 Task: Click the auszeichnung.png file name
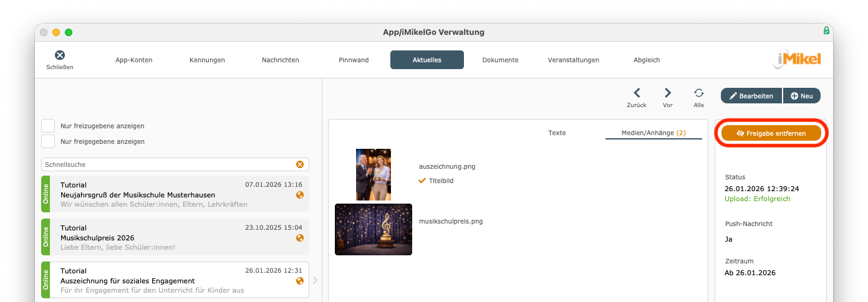tap(447, 166)
